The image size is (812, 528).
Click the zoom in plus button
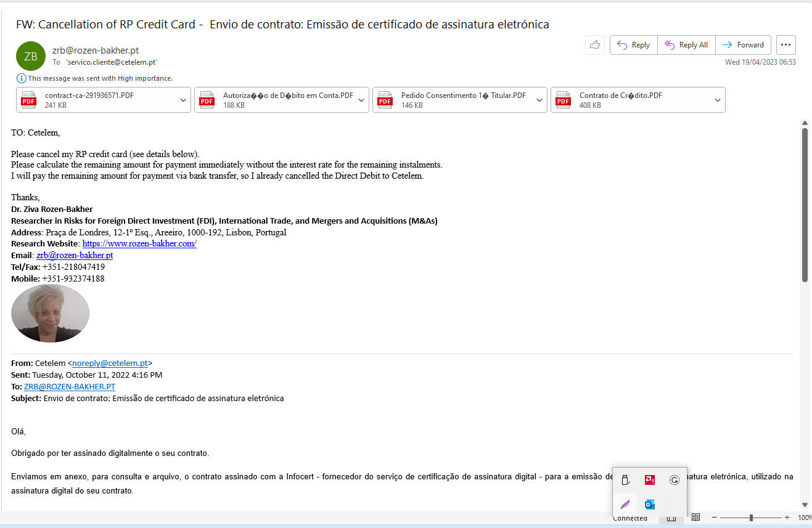787,518
